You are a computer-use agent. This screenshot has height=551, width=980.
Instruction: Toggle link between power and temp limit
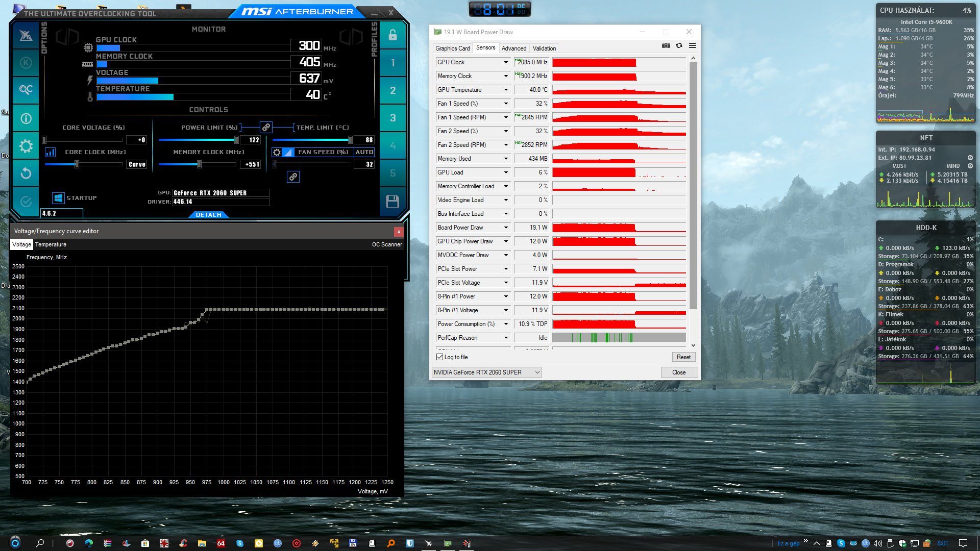266,127
